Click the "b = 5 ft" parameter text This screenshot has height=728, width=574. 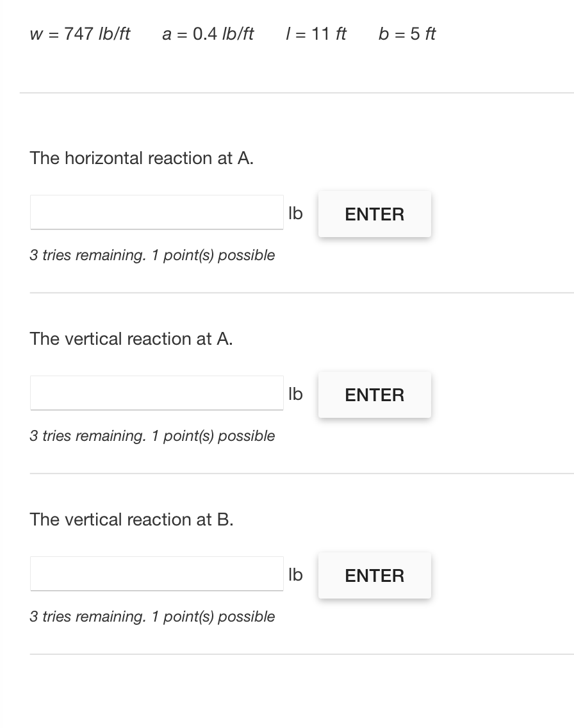tap(407, 35)
